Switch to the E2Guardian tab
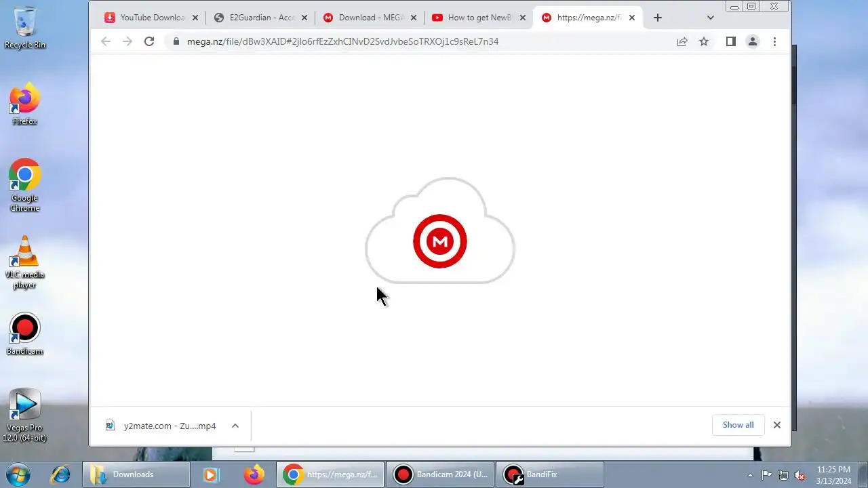The height and width of the screenshot is (488, 868). (x=260, y=18)
